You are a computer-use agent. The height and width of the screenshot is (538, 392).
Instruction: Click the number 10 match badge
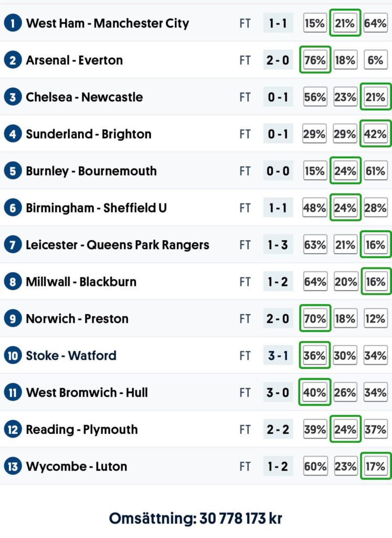click(x=13, y=356)
